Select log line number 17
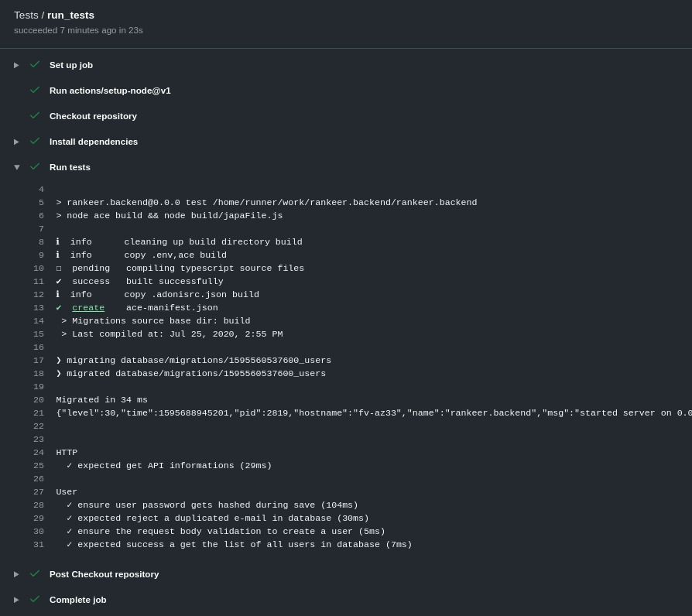The width and height of the screenshot is (692, 616). tap(39, 361)
